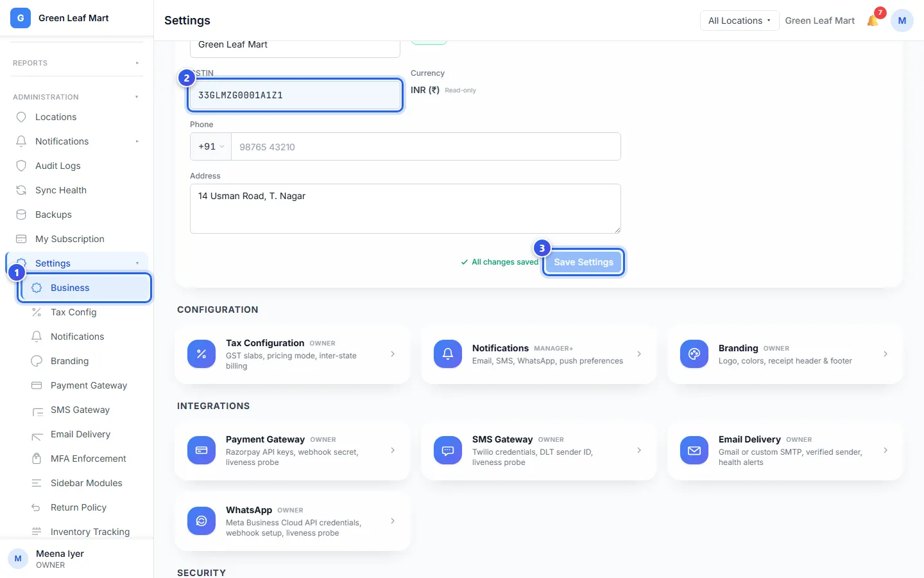Click the Green Leaf Mart logo icon
924x578 pixels.
tap(21, 18)
